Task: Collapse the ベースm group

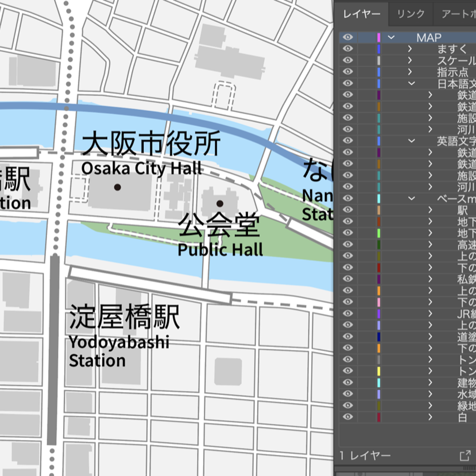Action: pyautogui.click(x=411, y=198)
